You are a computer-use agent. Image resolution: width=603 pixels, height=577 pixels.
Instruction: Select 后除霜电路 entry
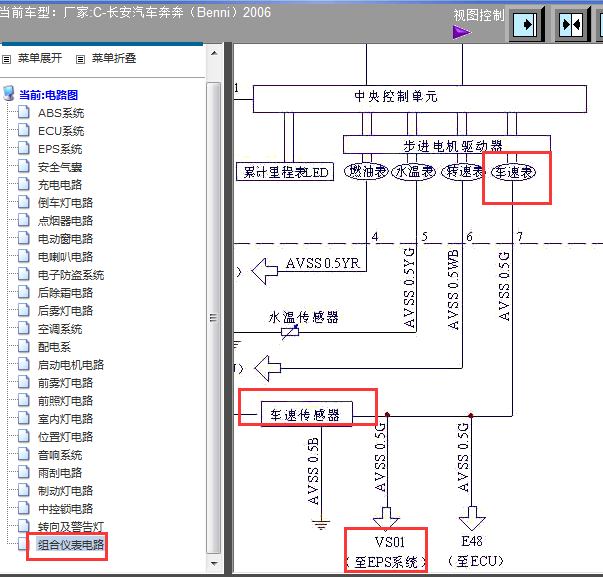(x=65, y=293)
